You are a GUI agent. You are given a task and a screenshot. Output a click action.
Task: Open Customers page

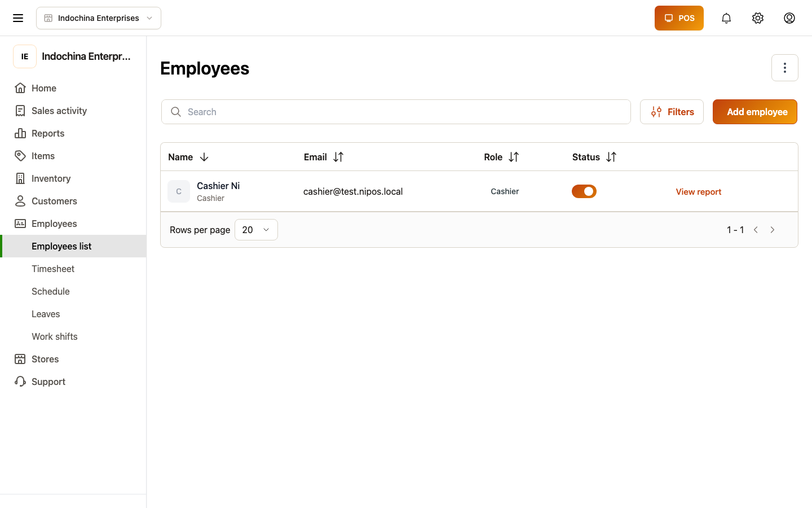click(73, 201)
